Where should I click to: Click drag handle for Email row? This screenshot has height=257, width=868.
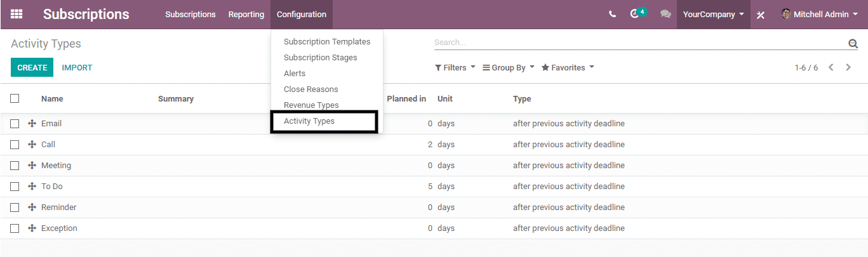[x=32, y=124]
